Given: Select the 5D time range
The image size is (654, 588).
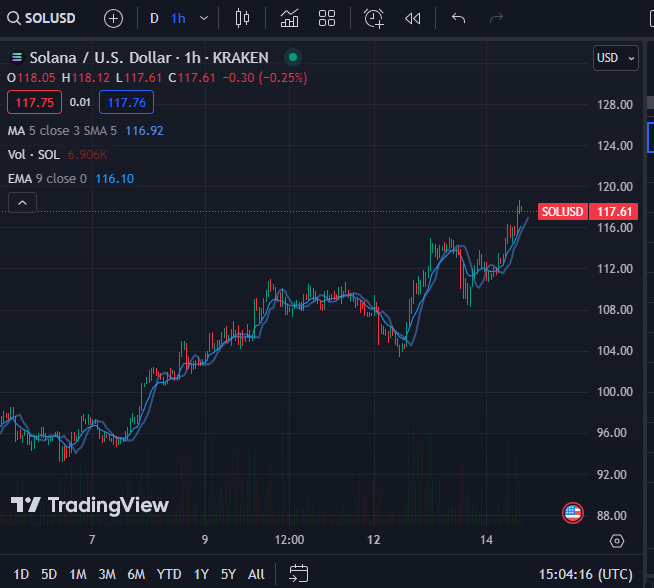Looking at the screenshot, I should point(49,574).
